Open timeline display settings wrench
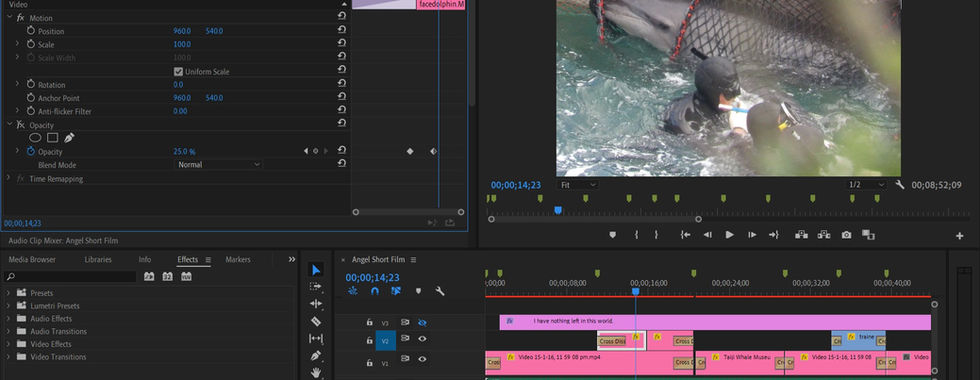980x380 pixels. click(x=440, y=291)
